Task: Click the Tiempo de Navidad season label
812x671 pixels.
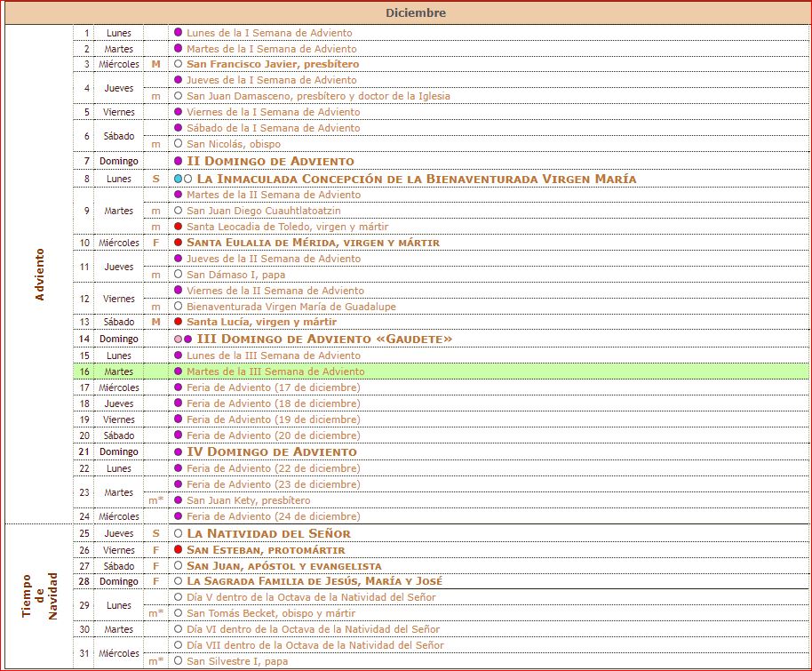Action: 39,595
